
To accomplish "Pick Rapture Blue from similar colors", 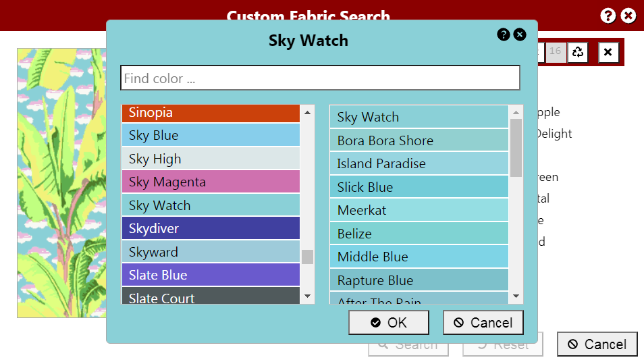I will (419, 280).
